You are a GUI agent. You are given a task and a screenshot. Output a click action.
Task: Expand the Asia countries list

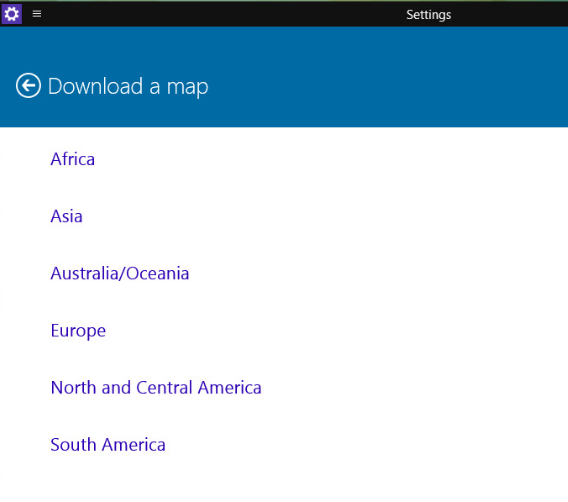(x=66, y=216)
